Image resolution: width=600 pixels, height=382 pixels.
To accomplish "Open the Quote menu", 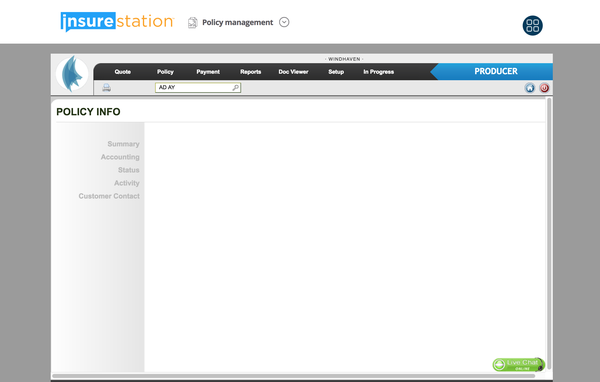I will pos(122,72).
